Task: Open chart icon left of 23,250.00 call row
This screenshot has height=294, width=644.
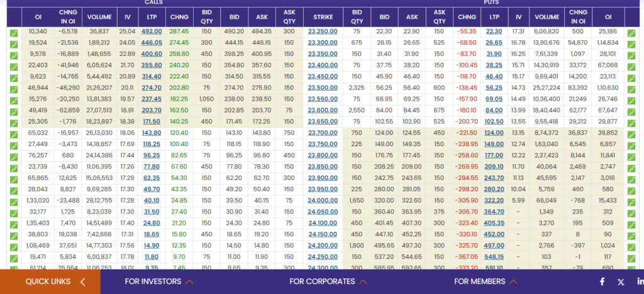Action: click(14, 33)
